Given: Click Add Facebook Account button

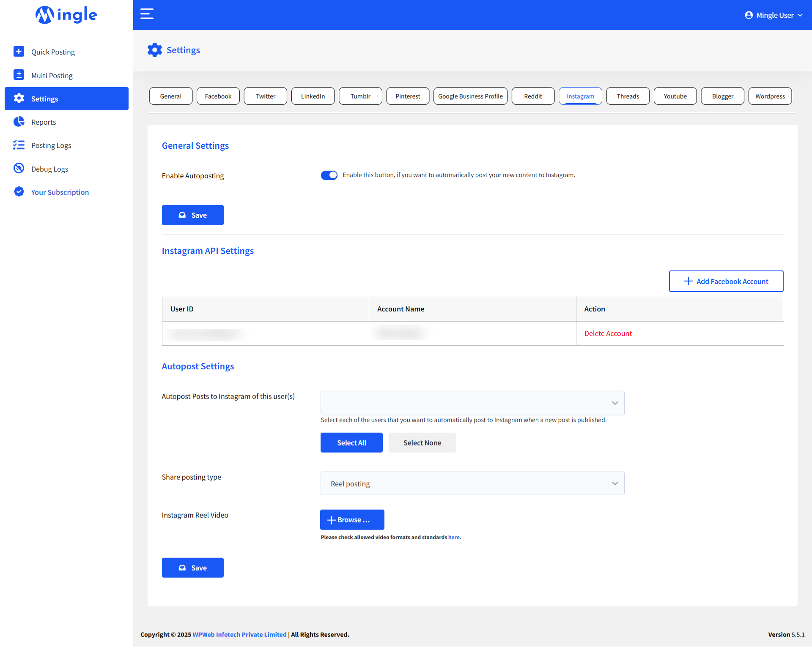Looking at the screenshot, I should [x=726, y=281].
